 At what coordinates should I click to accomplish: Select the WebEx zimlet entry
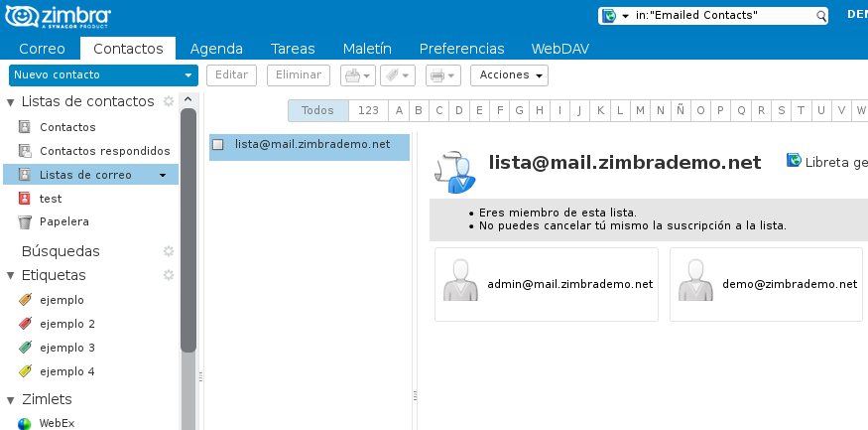(57, 423)
